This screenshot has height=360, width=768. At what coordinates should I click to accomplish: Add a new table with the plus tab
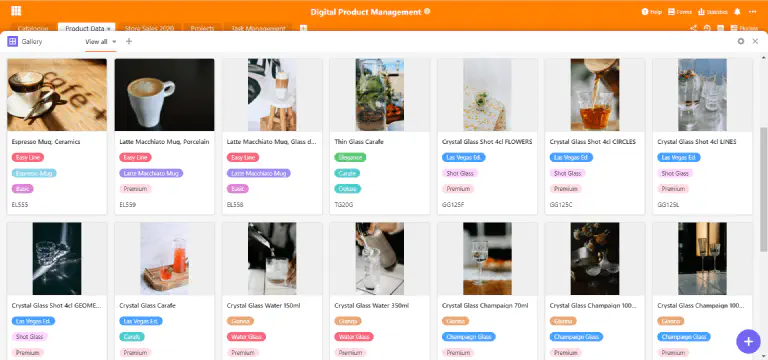tap(303, 28)
